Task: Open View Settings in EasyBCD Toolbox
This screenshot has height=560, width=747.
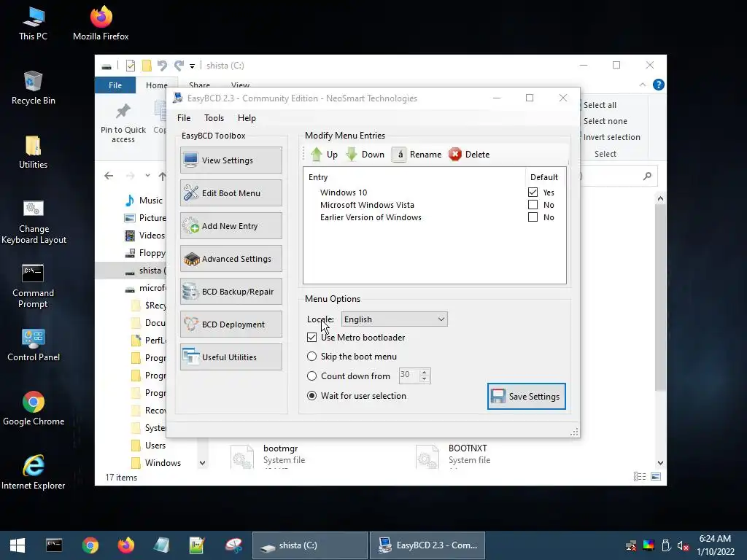Action: tap(231, 160)
